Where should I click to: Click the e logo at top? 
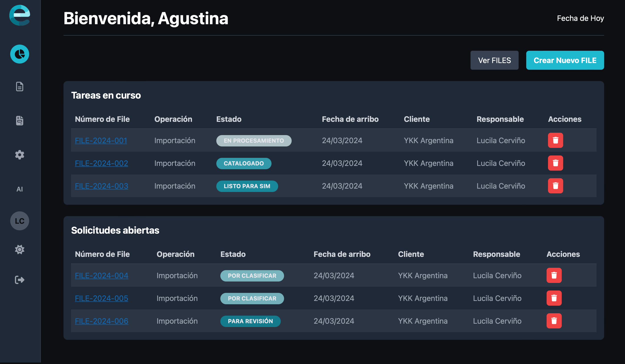click(x=19, y=15)
